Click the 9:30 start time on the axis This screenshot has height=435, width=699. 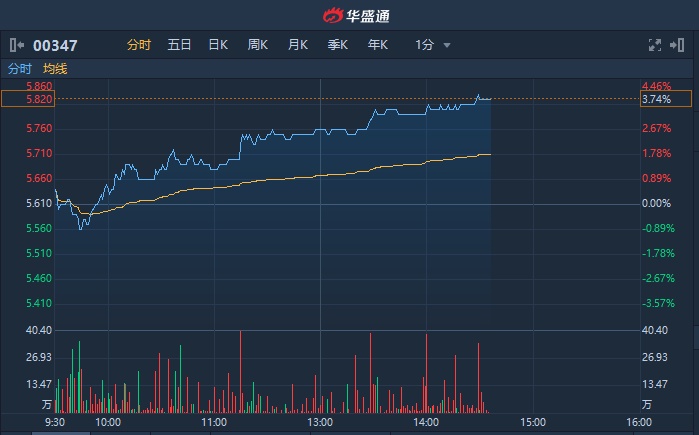point(55,423)
